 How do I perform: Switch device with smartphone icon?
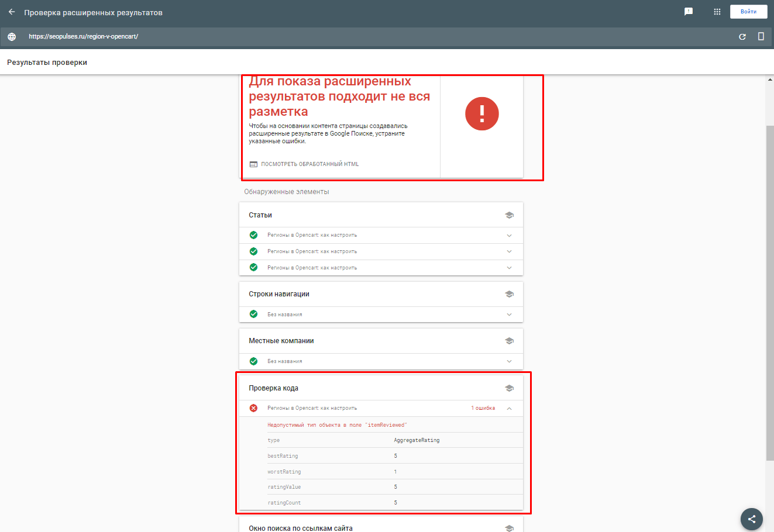[x=761, y=36]
